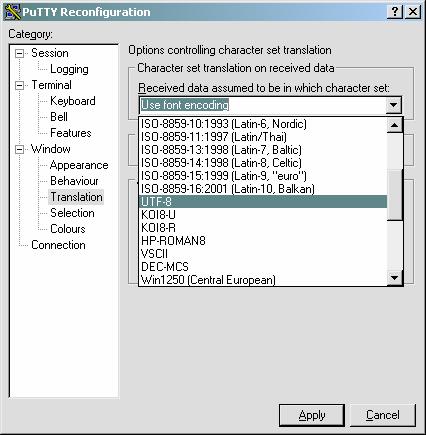Click the PuTTY icon in title bar
Viewport: 426px width, 435px height.
(13, 12)
